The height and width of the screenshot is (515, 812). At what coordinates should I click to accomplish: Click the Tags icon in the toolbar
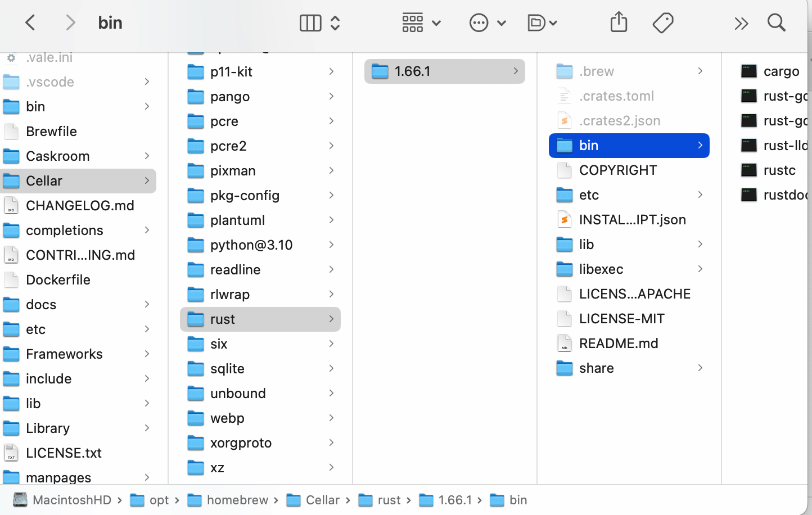(x=663, y=22)
